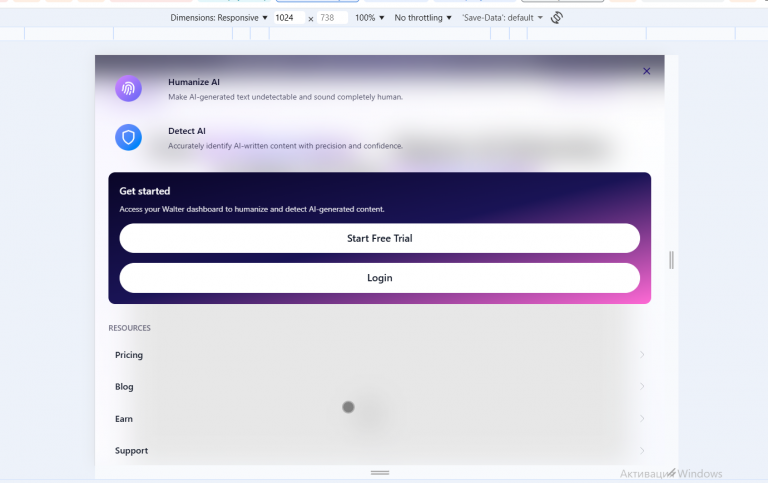Open the Pricing resource link
This screenshot has height=483, width=768.
point(380,355)
